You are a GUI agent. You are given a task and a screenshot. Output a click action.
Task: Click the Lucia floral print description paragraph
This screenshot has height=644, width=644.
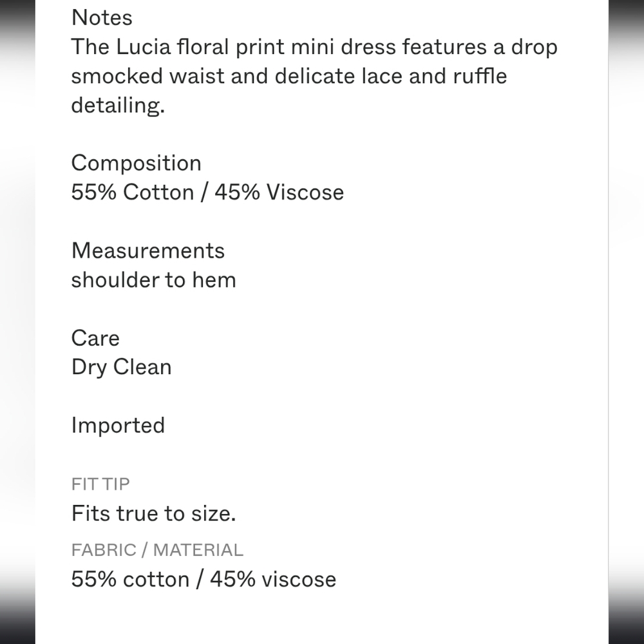(x=314, y=76)
